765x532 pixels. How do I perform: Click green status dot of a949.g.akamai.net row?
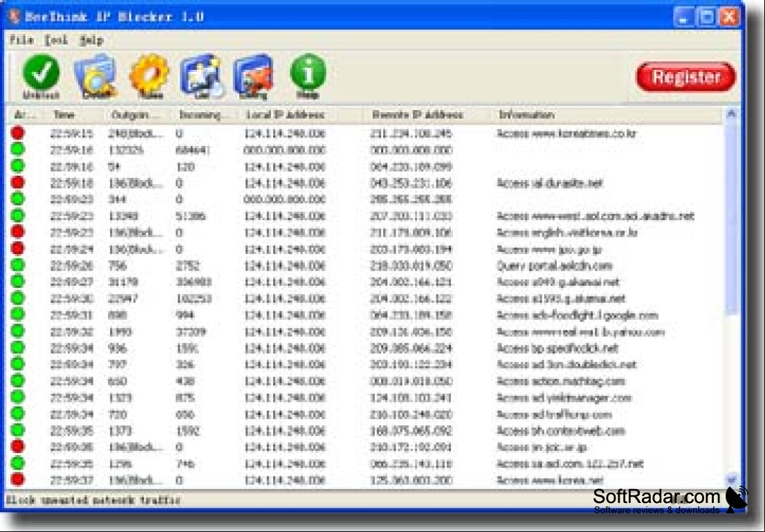coord(18,282)
